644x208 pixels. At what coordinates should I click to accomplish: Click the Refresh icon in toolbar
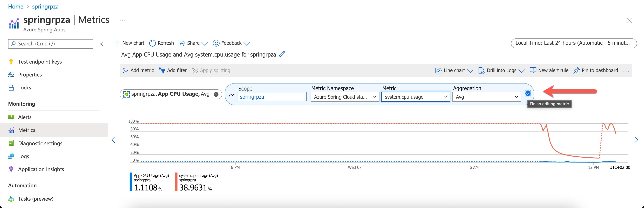click(152, 43)
